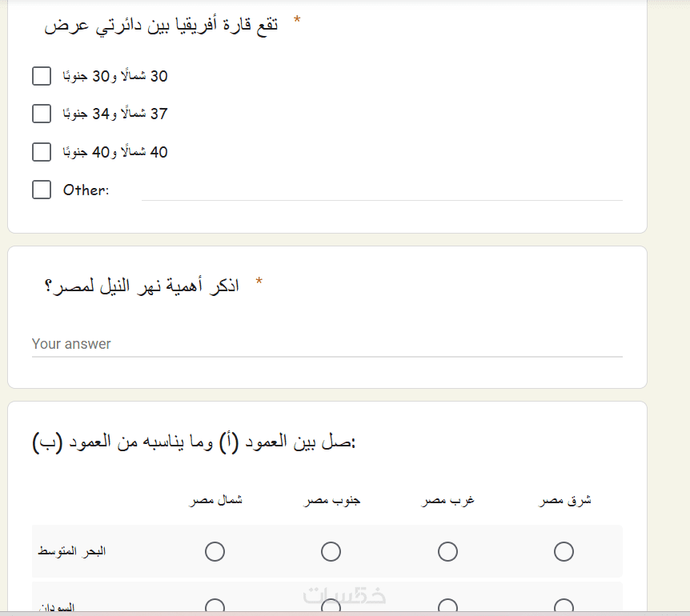Click the شمال مصر column header
690x616 pixels.
point(215,501)
